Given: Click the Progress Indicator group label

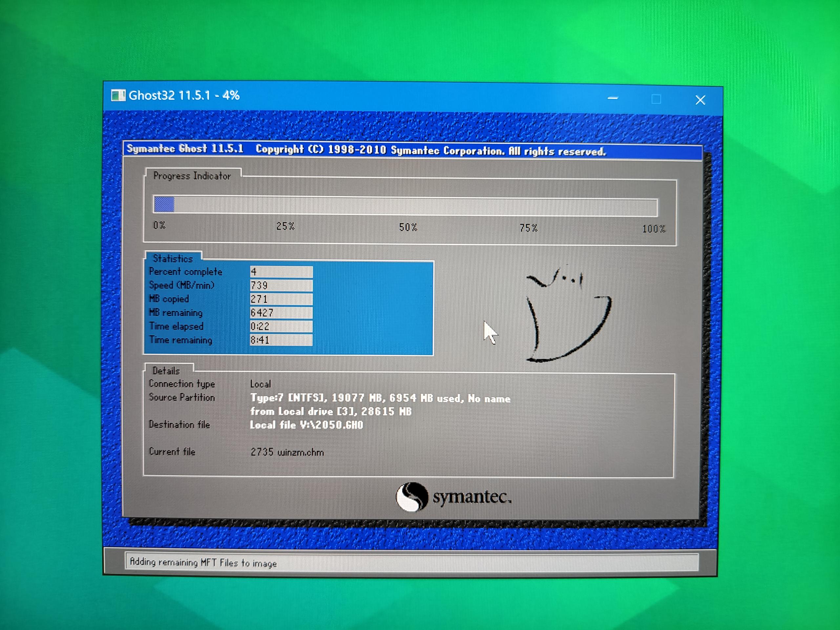Looking at the screenshot, I should tap(192, 176).
